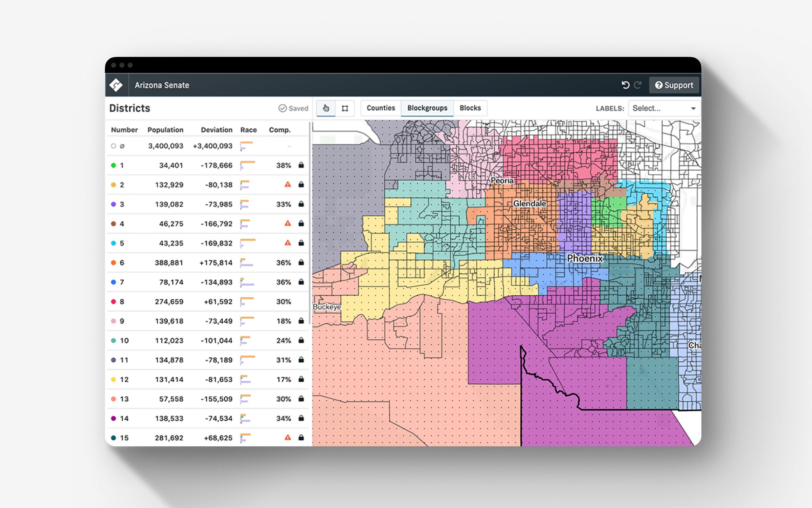Select district 1 green color dot
The width and height of the screenshot is (812, 508).
113,165
